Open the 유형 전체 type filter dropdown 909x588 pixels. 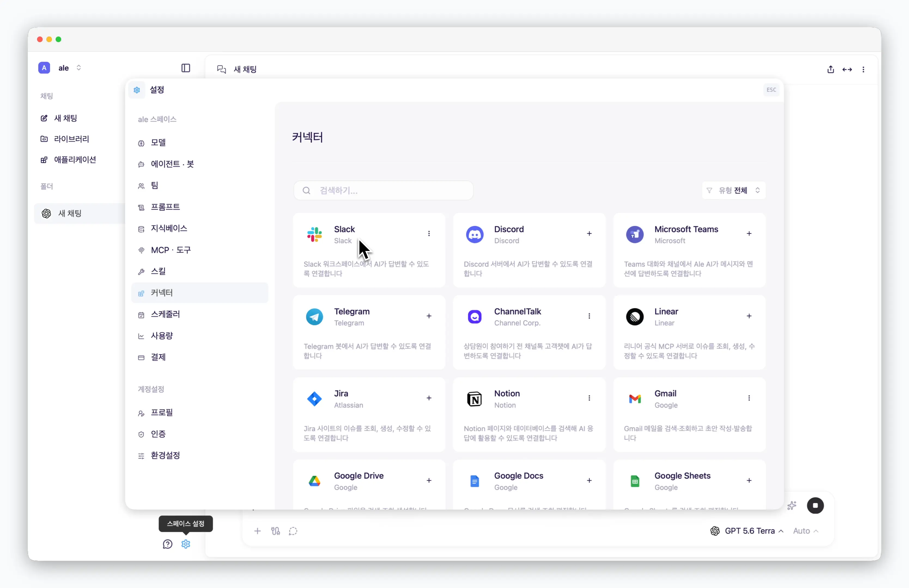[x=734, y=190]
